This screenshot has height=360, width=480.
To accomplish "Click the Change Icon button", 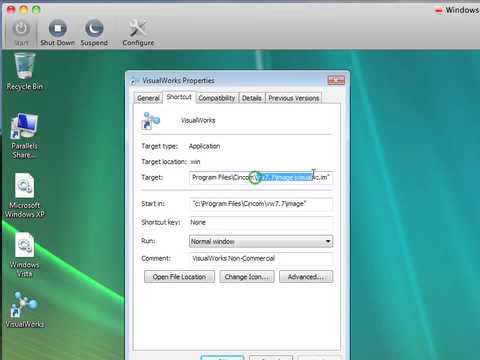I will tap(247, 277).
